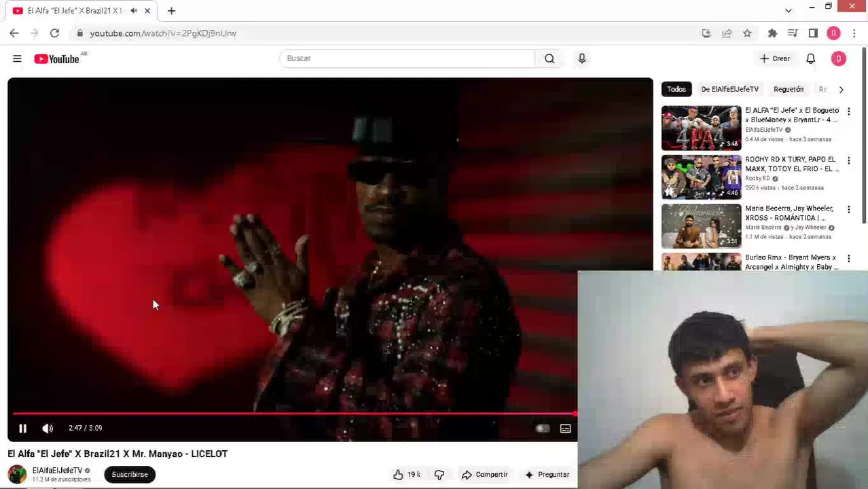Subscribe with the Suscribirse button
The width and height of the screenshot is (868, 489).
[130, 475]
